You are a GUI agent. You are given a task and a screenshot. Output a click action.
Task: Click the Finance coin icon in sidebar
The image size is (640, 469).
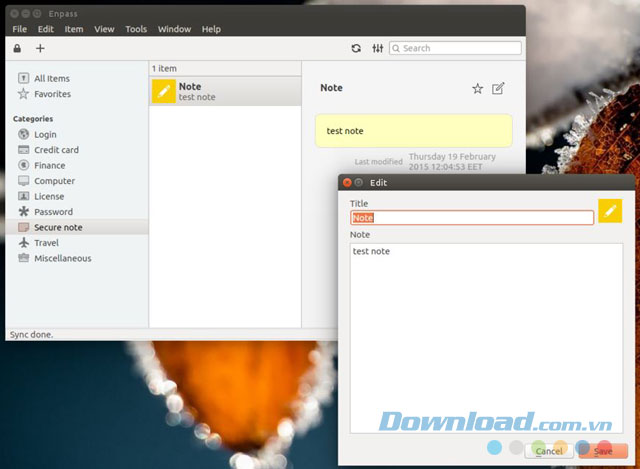(24, 165)
